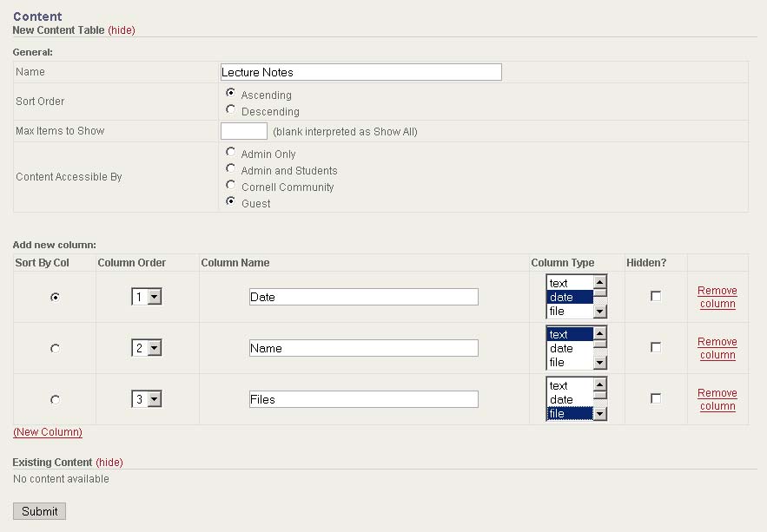Check Hidden box for Name column

coord(656,347)
